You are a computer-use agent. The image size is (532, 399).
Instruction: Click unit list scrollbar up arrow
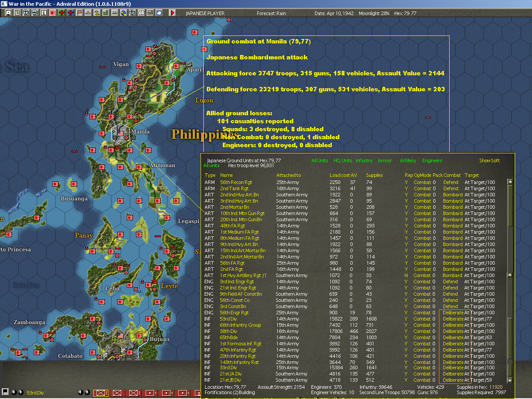tap(510, 181)
